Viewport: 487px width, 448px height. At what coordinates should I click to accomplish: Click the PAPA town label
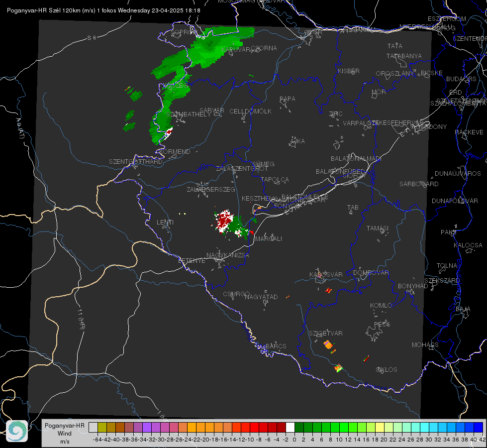288,99
